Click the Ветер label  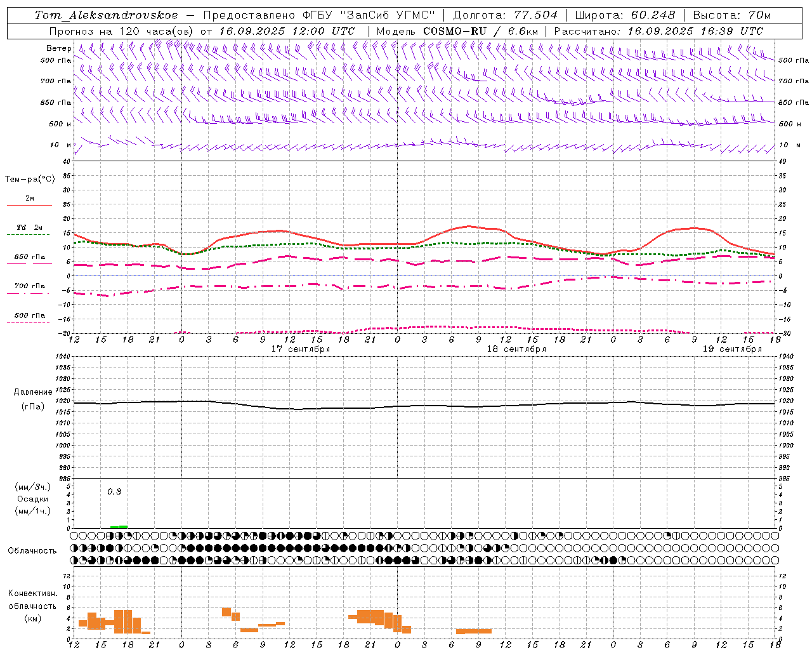[x=59, y=48]
